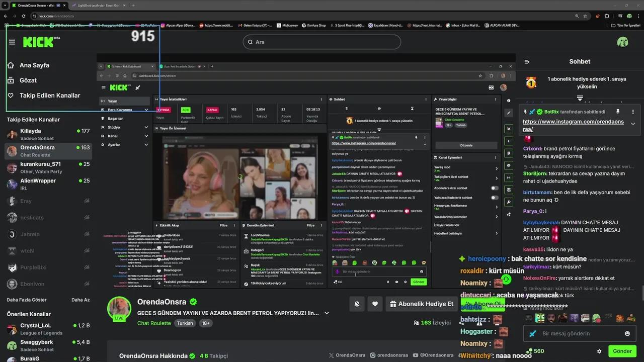Go back in browser
Viewport: 644px width, 362px height.
7,16
